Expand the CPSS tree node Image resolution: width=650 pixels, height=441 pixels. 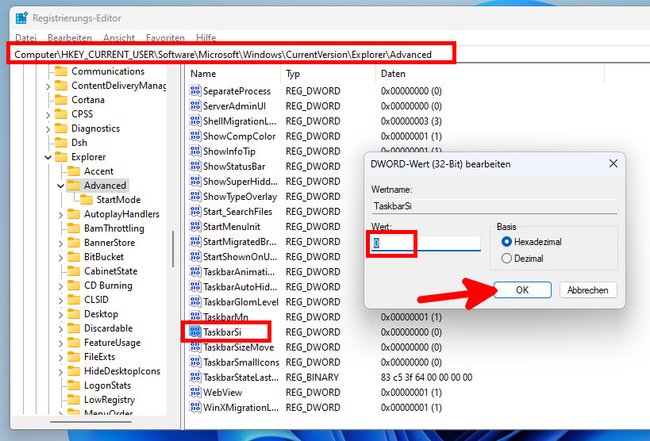tap(48, 114)
